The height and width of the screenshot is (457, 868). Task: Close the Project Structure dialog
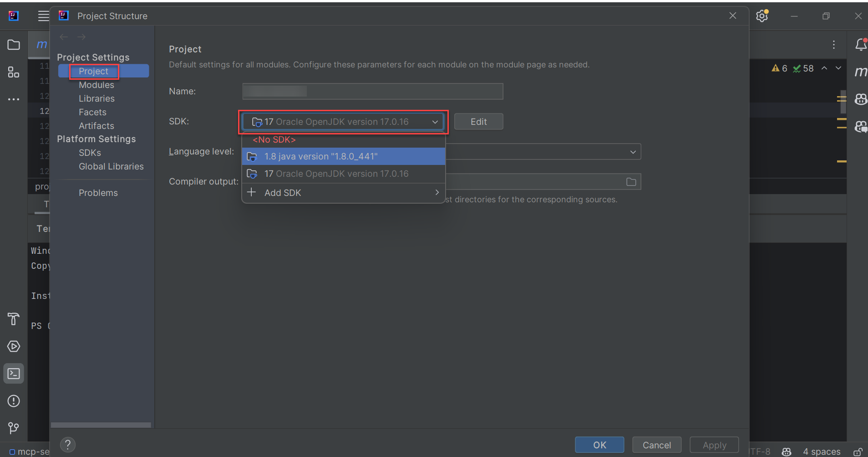[733, 16]
